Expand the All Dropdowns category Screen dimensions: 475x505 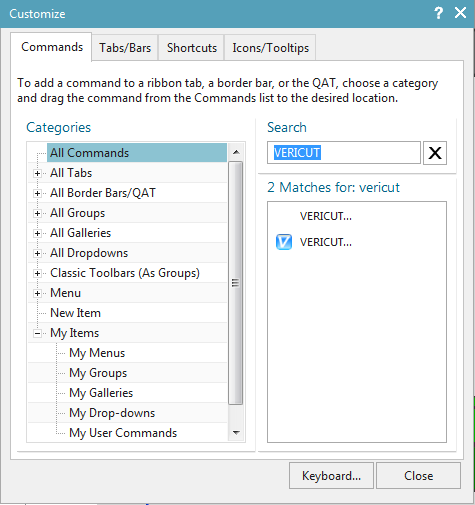tap(37, 253)
